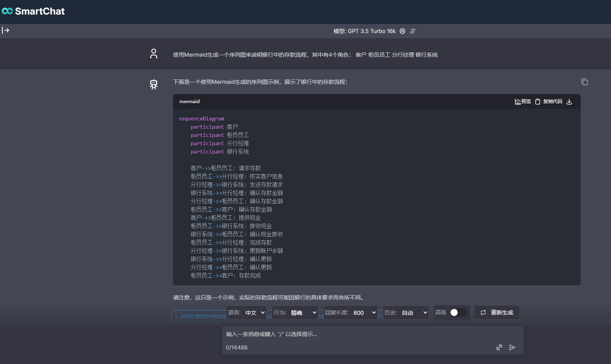Open the 行为 behavior dropdown

(303, 312)
